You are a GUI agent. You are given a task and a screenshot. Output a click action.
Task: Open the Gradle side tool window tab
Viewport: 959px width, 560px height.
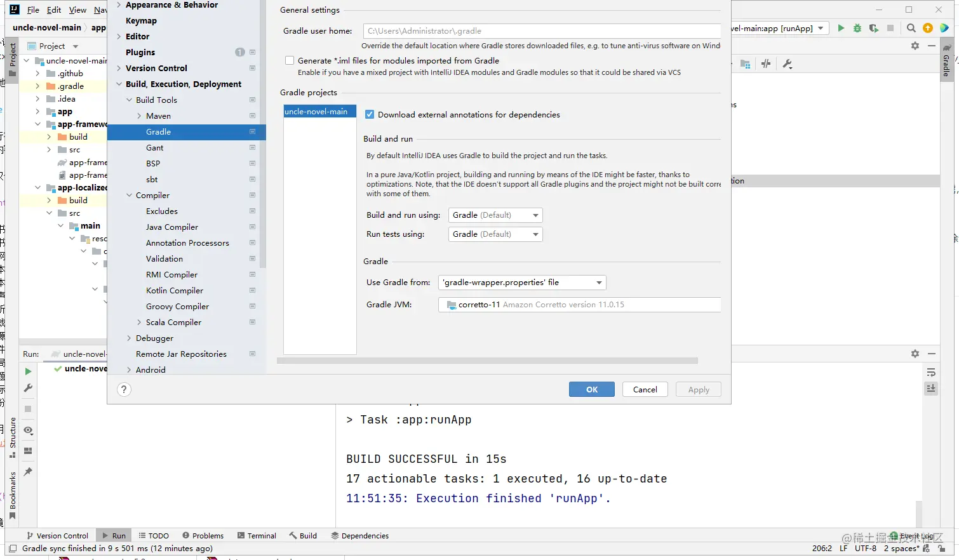click(x=946, y=61)
